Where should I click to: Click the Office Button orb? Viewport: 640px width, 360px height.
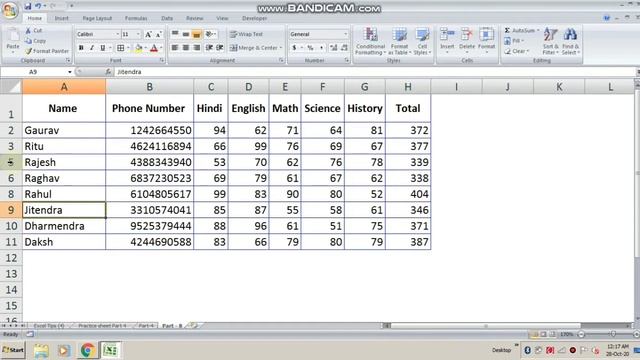coord(10,10)
